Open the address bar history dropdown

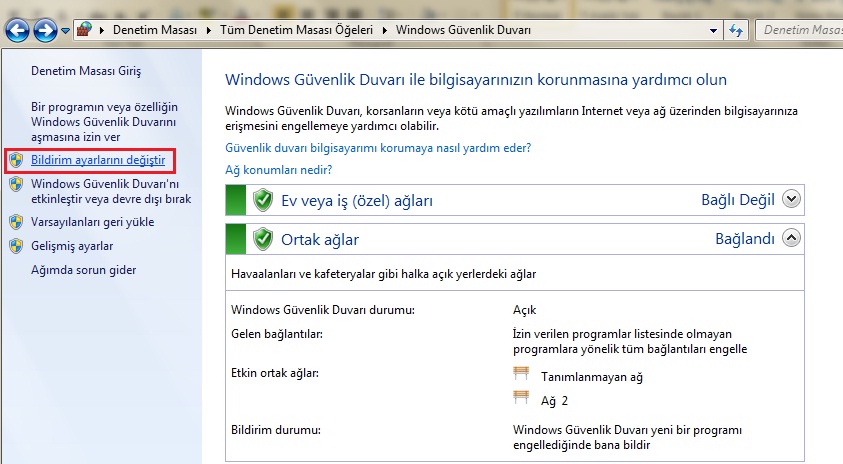[713, 31]
